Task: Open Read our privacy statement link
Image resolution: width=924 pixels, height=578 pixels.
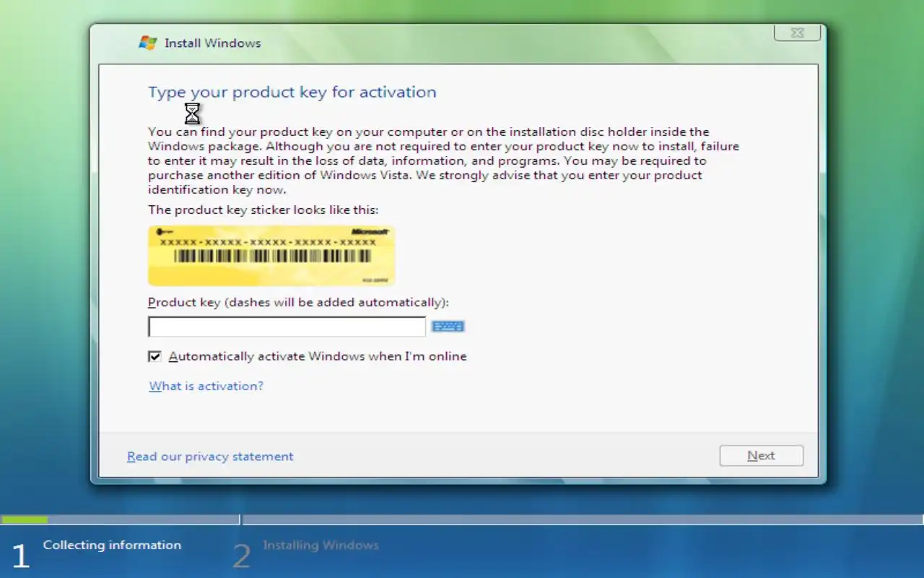Action: 210,457
